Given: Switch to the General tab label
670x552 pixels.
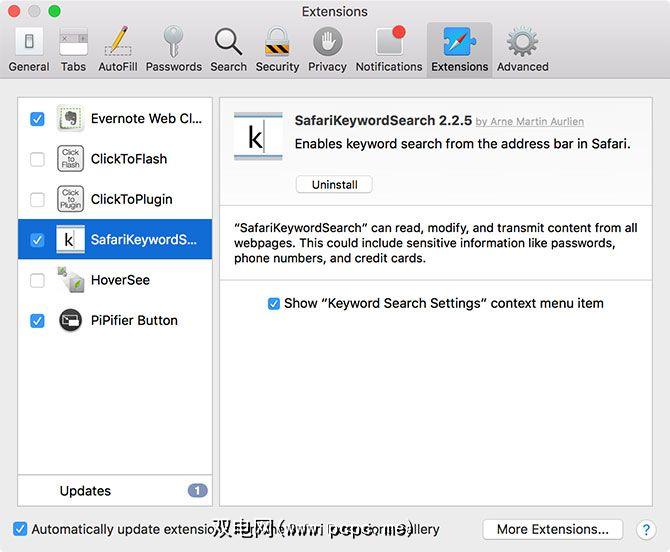Looking at the screenshot, I should pos(29,67).
